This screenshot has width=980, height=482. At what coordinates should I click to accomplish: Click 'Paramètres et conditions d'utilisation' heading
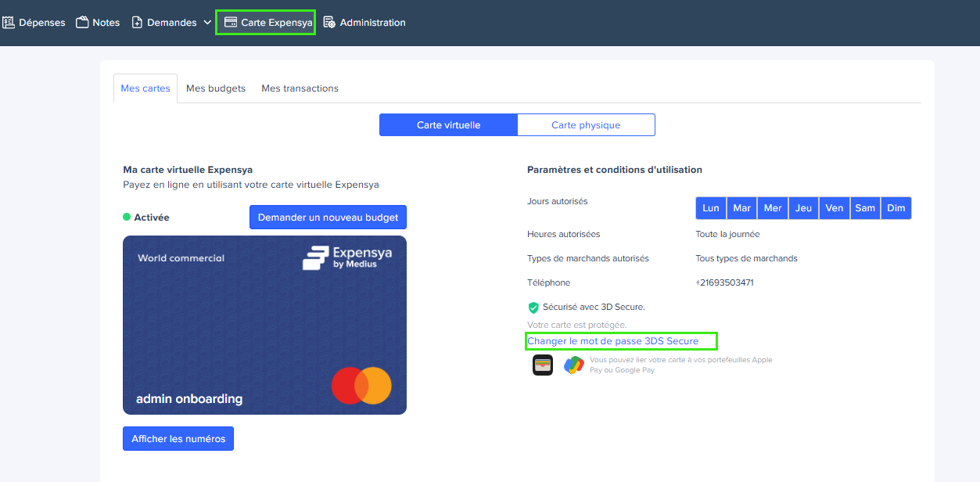click(x=615, y=170)
